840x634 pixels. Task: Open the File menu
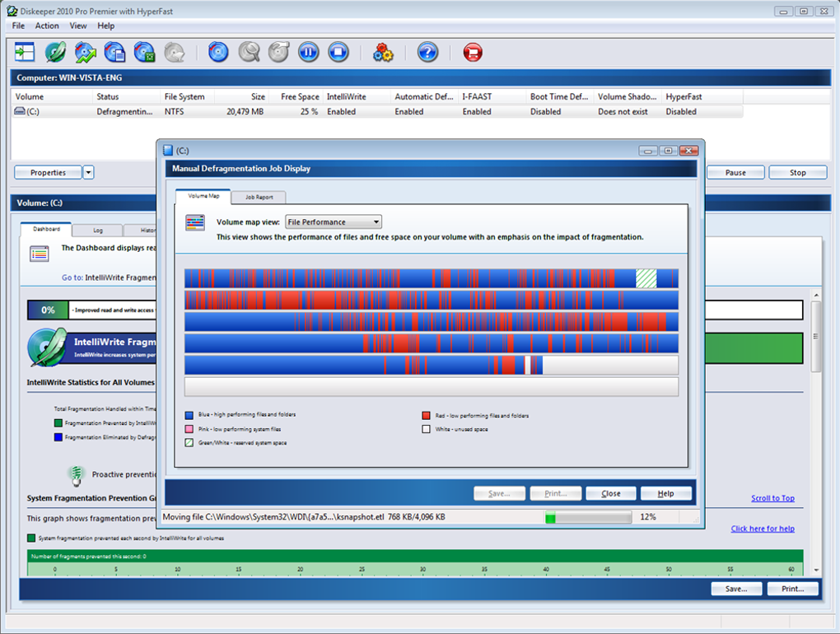point(18,26)
